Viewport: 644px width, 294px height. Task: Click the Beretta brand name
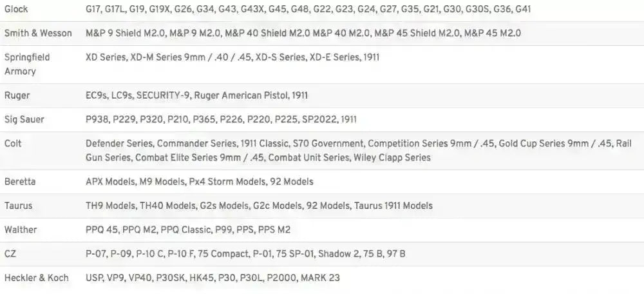[20, 182]
